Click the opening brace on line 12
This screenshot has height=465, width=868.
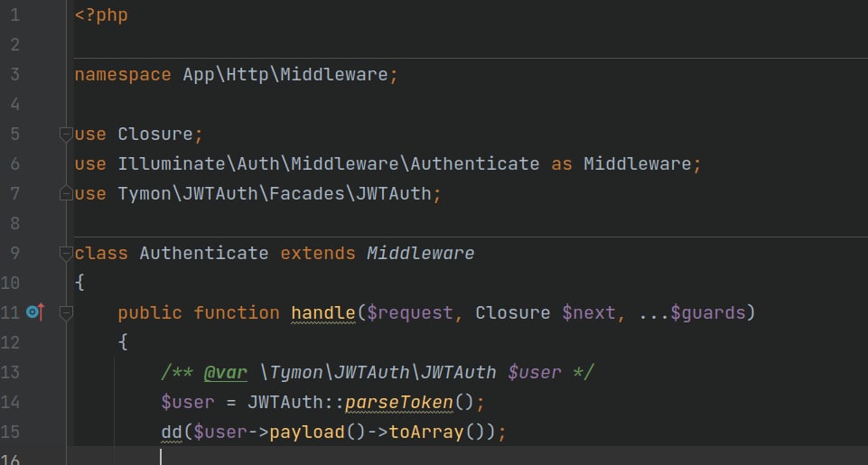(123, 343)
